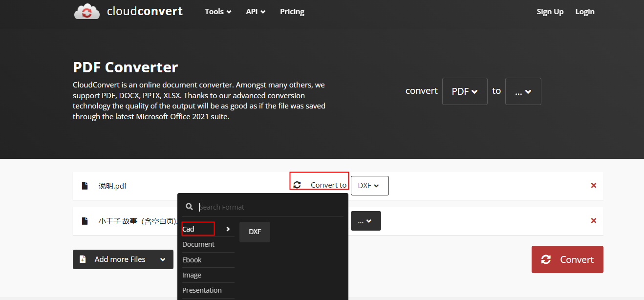This screenshot has width=644, height=300.
Task: Open the cloudconvert homepage wordmark
Action: point(145,11)
